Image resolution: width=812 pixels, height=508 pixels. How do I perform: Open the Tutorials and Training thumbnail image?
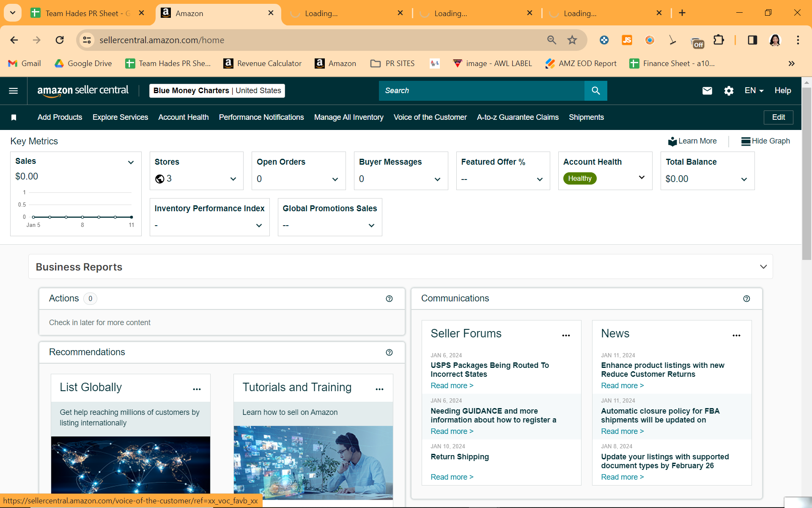pyautogui.click(x=313, y=463)
